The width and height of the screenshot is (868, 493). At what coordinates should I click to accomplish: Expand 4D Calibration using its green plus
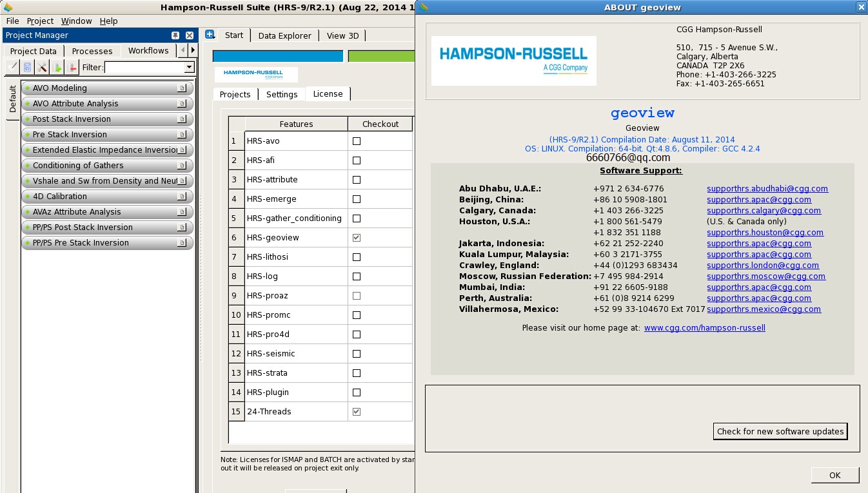coord(27,197)
